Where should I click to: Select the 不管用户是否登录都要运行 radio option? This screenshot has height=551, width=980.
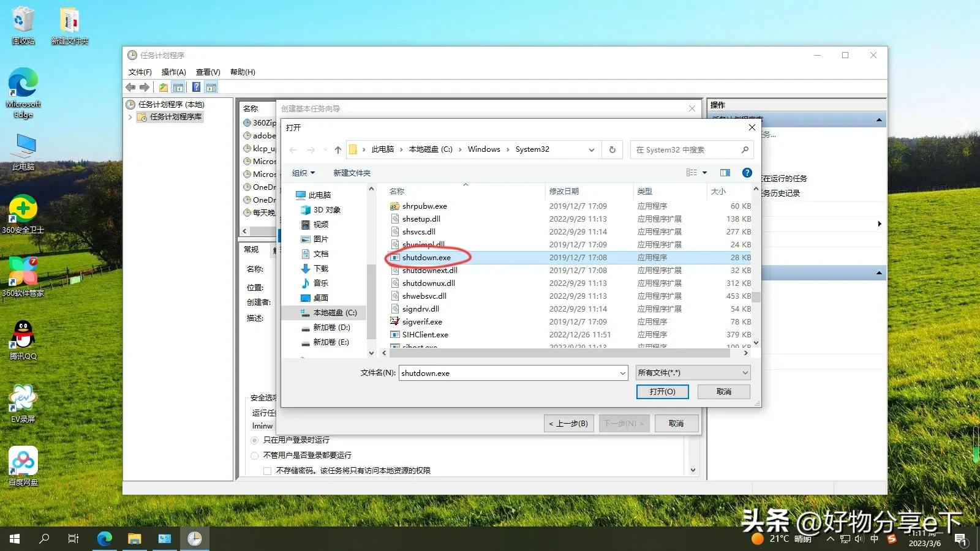[x=254, y=455]
